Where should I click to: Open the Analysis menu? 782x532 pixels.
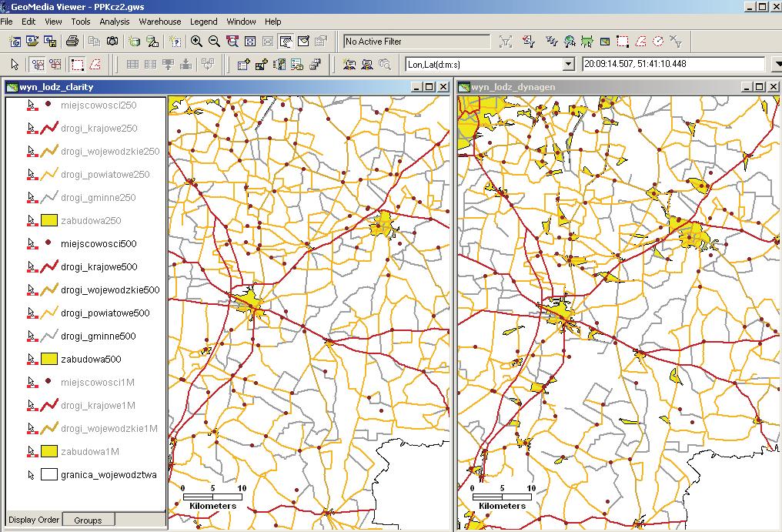pos(114,22)
